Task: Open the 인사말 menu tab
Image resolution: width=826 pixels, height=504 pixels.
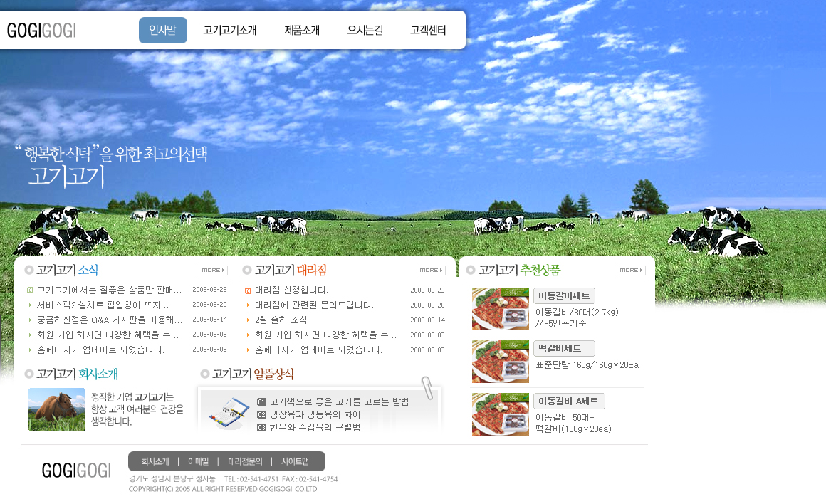Action: 163,30
